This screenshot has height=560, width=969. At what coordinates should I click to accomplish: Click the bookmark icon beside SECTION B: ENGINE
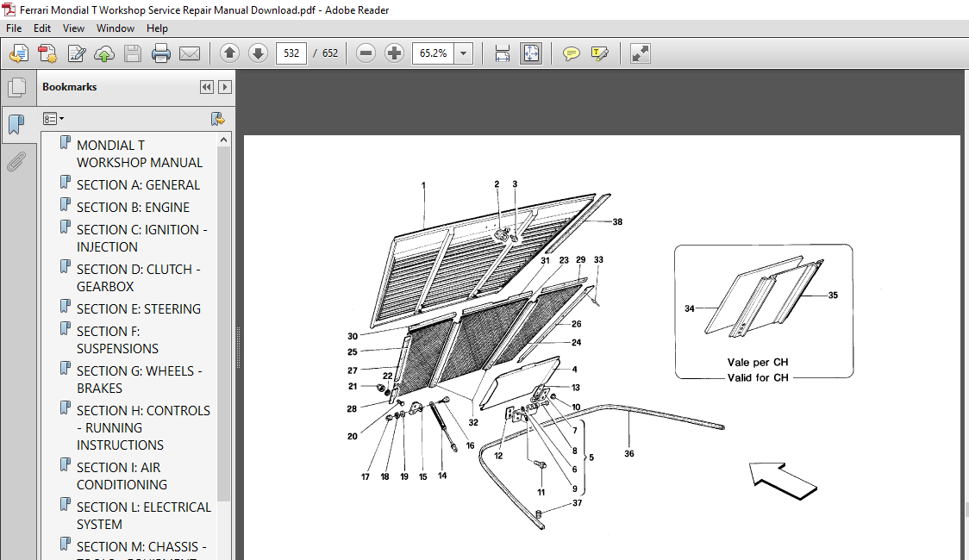click(65, 204)
